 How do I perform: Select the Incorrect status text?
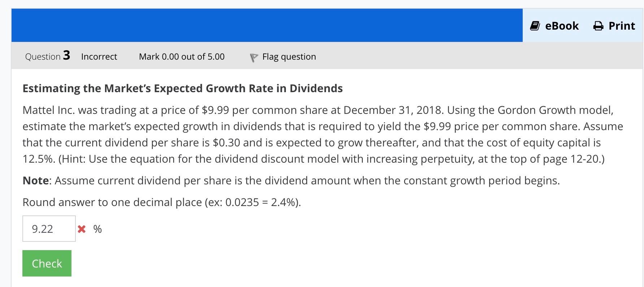pyautogui.click(x=99, y=56)
